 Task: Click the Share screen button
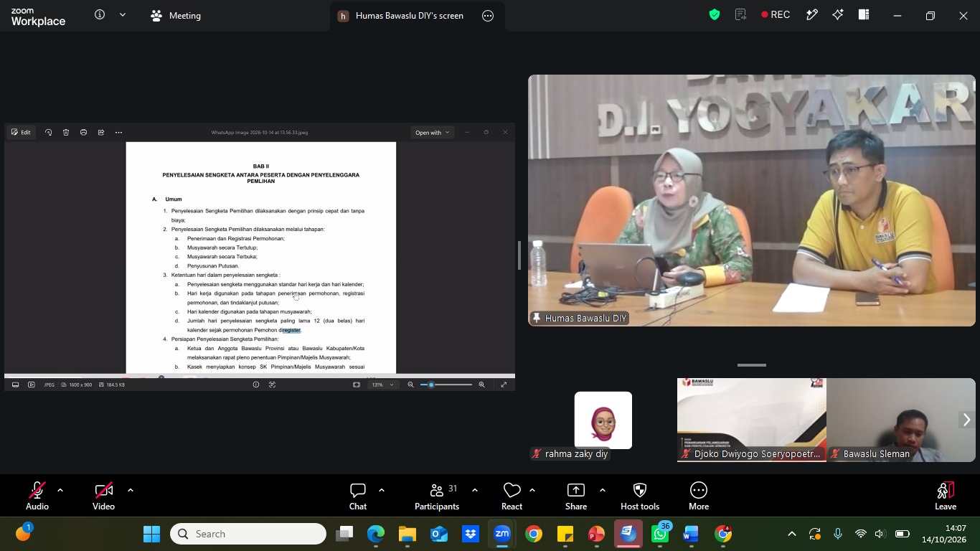(576, 496)
